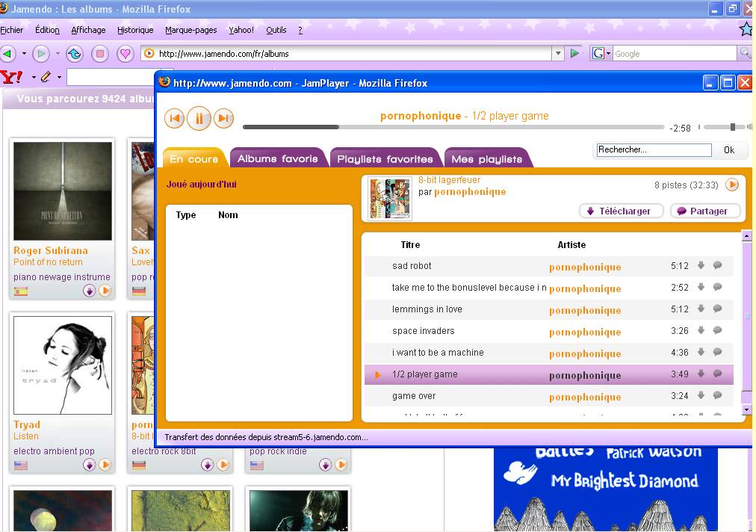
Task: Click the Partager button
Action: click(705, 211)
